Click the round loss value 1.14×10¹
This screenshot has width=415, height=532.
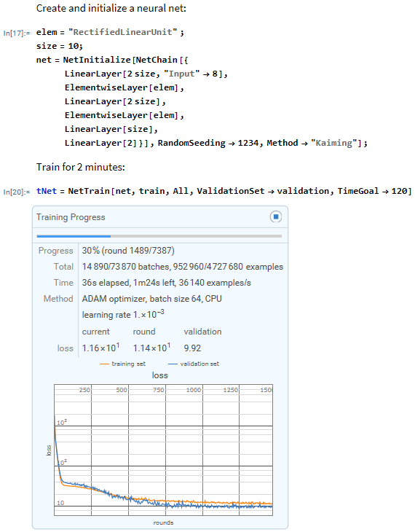(x=151, y=348)
